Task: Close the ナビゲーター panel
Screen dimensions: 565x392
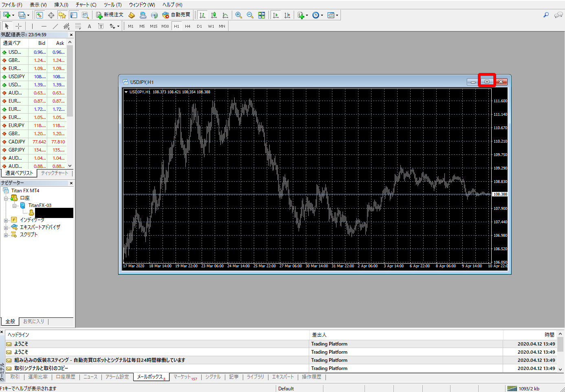Action: pos(71,183)
